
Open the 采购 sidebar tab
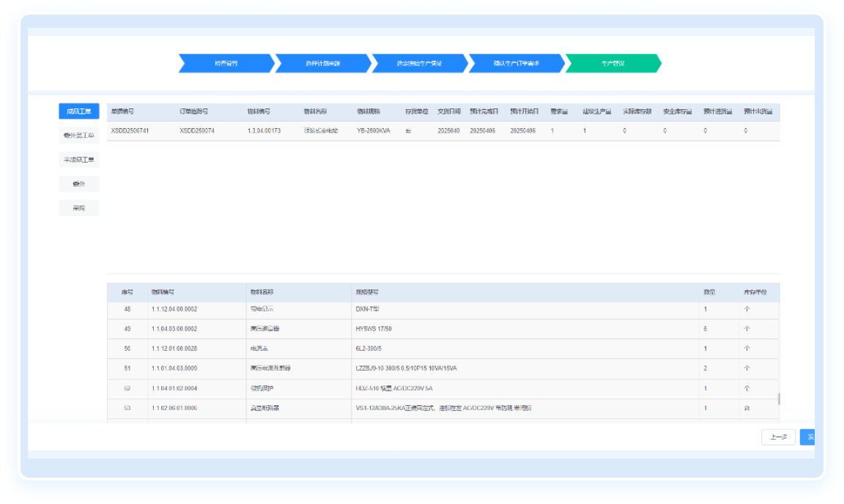click(79, 208)
